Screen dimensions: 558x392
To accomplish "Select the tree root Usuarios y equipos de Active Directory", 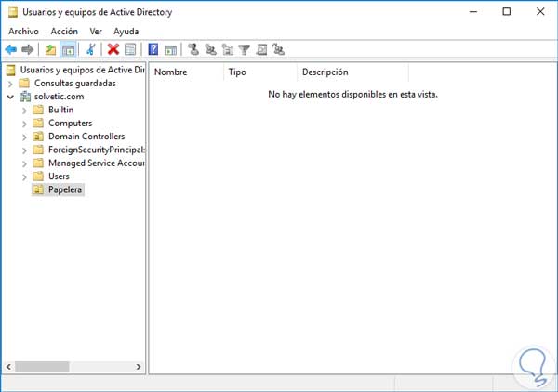I will coord(82,70).
